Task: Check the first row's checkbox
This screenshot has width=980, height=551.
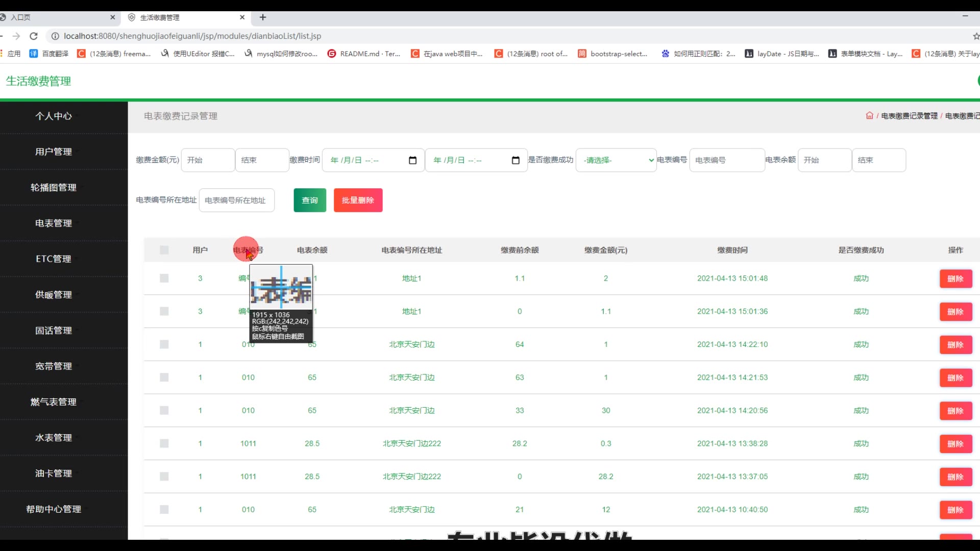Action: (x=164, y=279)
